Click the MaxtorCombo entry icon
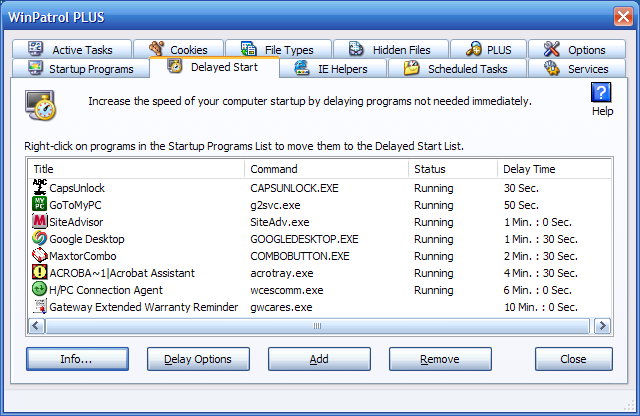Image resolution: width=640 pixels, height=416 pixels. (40, 256)
